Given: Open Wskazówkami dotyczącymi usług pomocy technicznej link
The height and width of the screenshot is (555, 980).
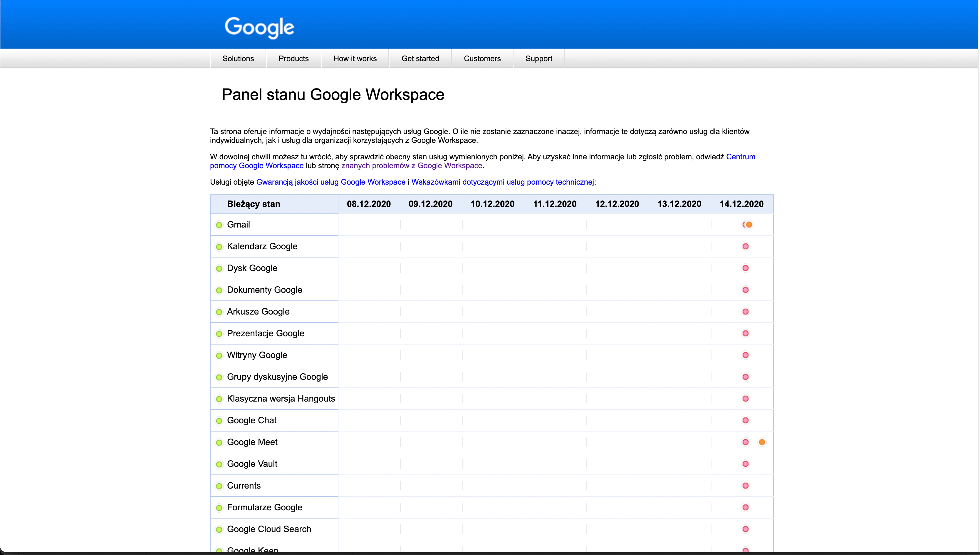Looking at the screenshot, I should [x=502, y=182].
